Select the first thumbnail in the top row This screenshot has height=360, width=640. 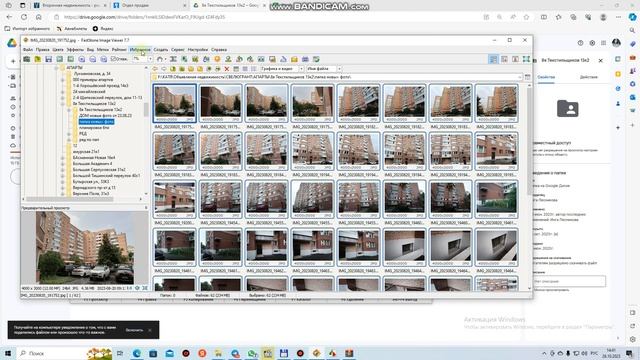point(175,103)
